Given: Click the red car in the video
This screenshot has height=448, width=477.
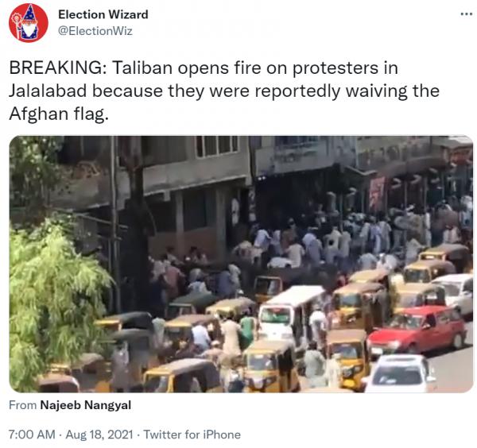Looking at the screenshot, I should (x=417, y=330).
